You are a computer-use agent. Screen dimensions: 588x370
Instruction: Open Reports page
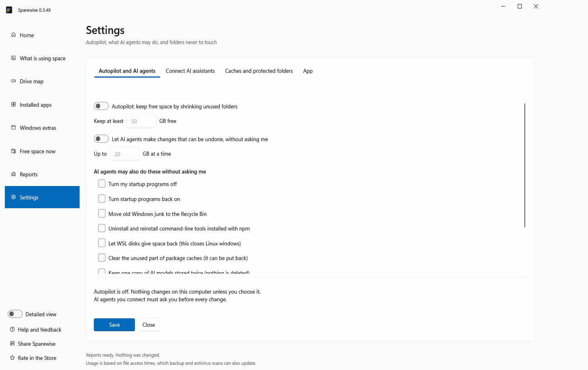42,174
